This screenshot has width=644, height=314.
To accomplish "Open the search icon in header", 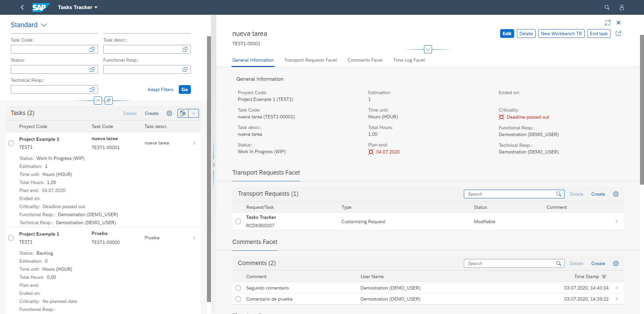I will (x=607, y=7).
